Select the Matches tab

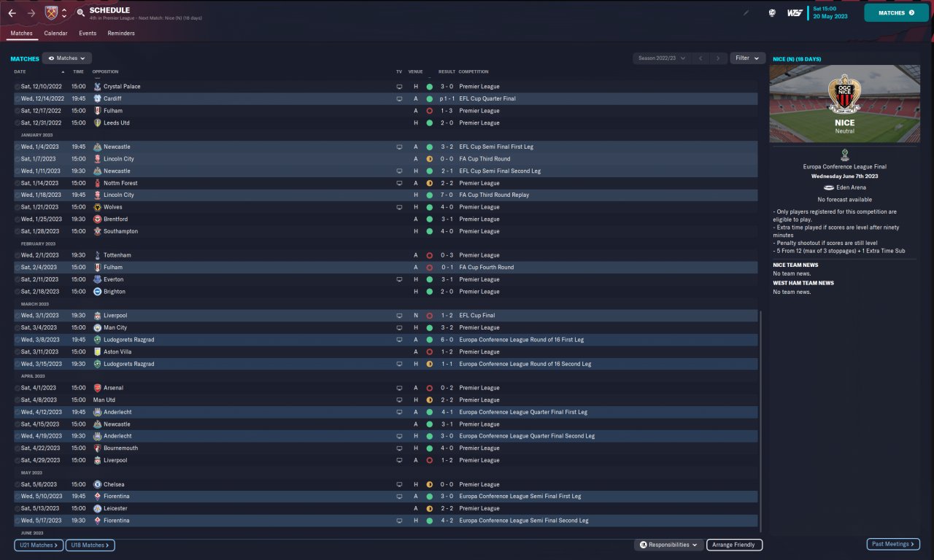(21, 34)
